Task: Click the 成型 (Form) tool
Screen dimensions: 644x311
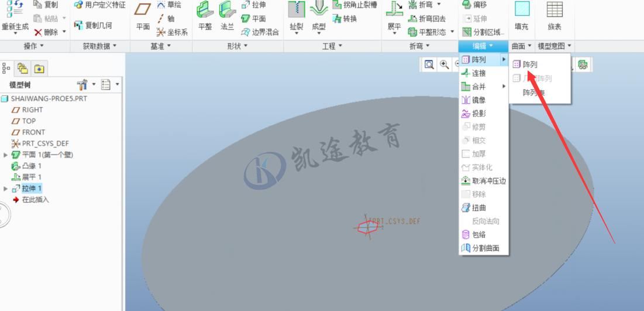Action: point(318,16)
